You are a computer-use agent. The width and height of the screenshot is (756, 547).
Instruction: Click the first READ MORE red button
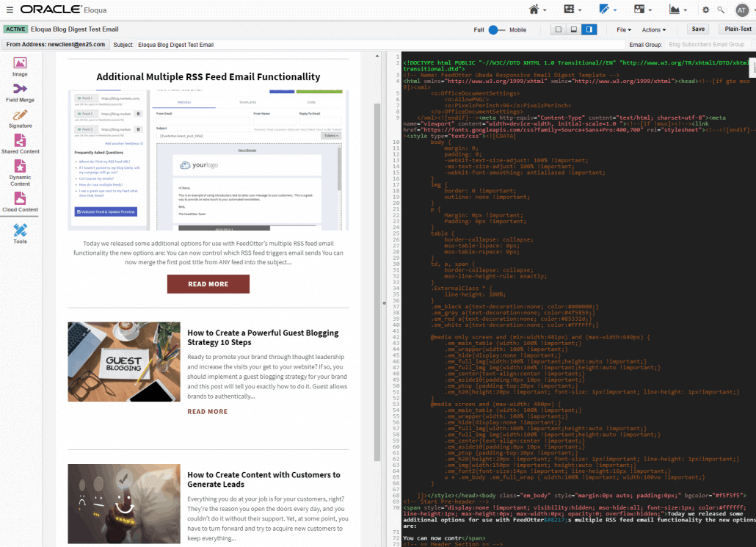[x=208, y=284]
